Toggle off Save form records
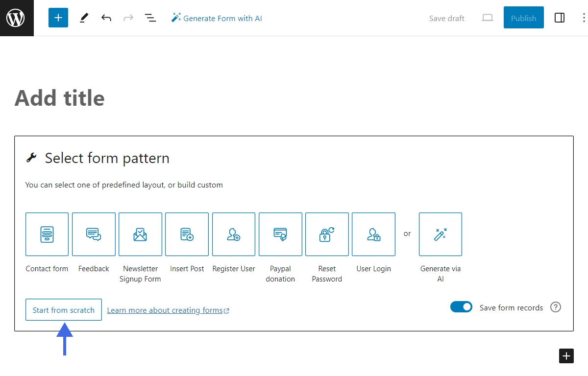This screenshot has width=588, height=376. coord(461,306)
